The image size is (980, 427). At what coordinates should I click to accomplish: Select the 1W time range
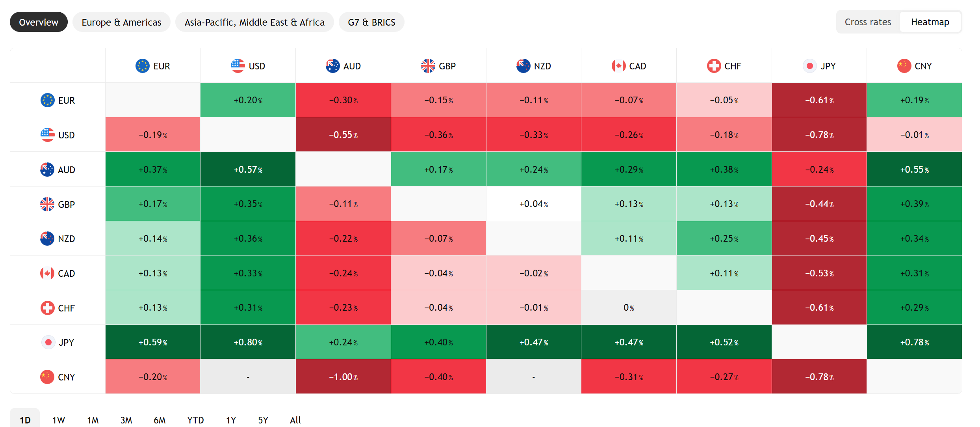tap(59, 420)
